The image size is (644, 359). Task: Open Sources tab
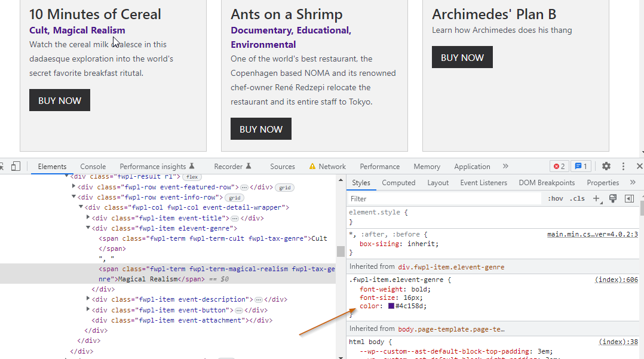(283, 166)
